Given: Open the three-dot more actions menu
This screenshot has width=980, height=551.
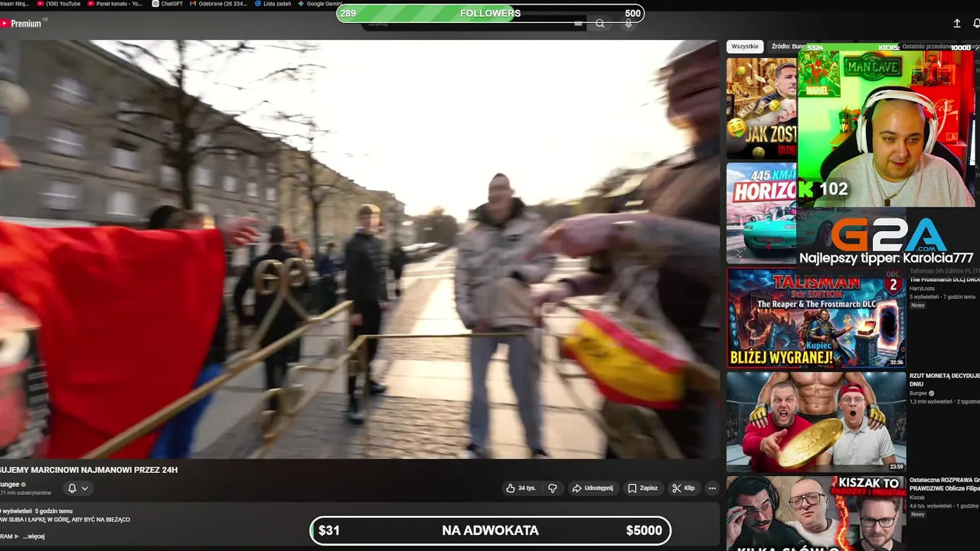Looking at the screenshot, I should click(x=712, y=488).
